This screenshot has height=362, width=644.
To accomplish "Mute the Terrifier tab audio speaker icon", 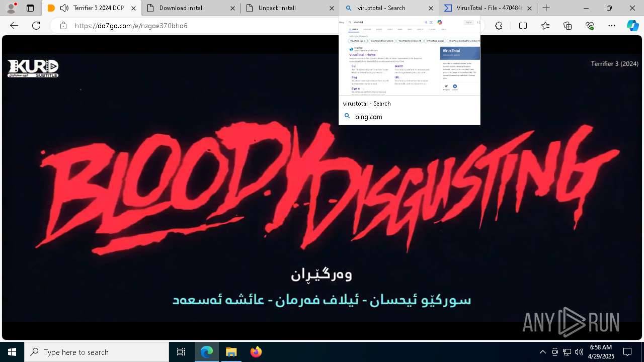I will tap(64, 8).
